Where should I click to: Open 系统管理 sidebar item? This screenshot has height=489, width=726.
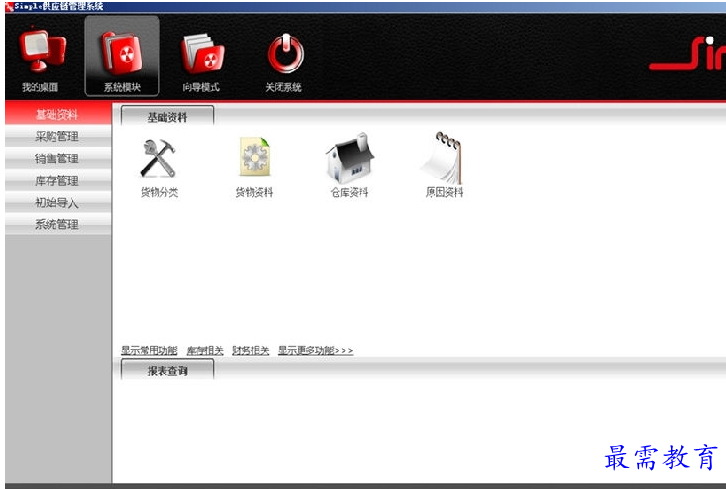58,225
